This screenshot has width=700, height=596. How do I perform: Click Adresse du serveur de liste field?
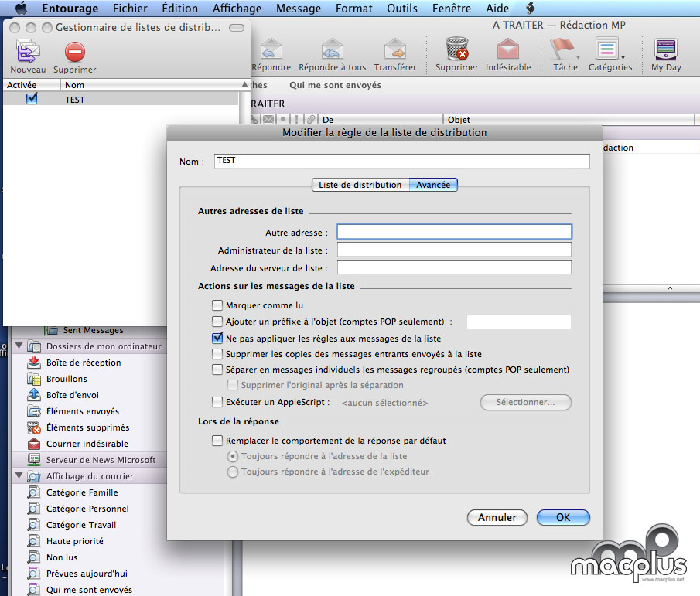pos(454,267)
